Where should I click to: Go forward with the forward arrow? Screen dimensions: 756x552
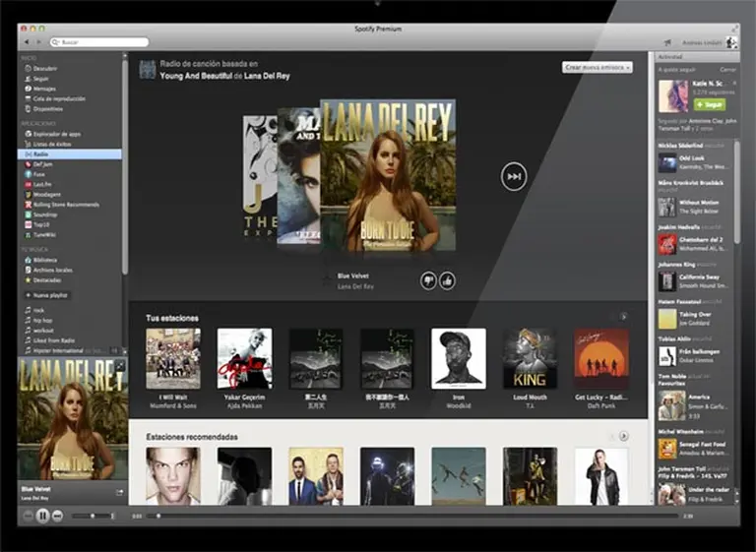click(x=38, y=42)
